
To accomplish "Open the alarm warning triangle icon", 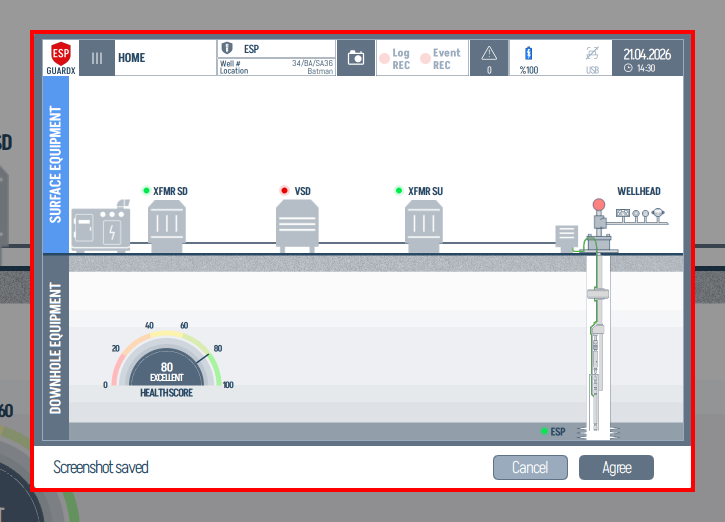I will (489, 54).
